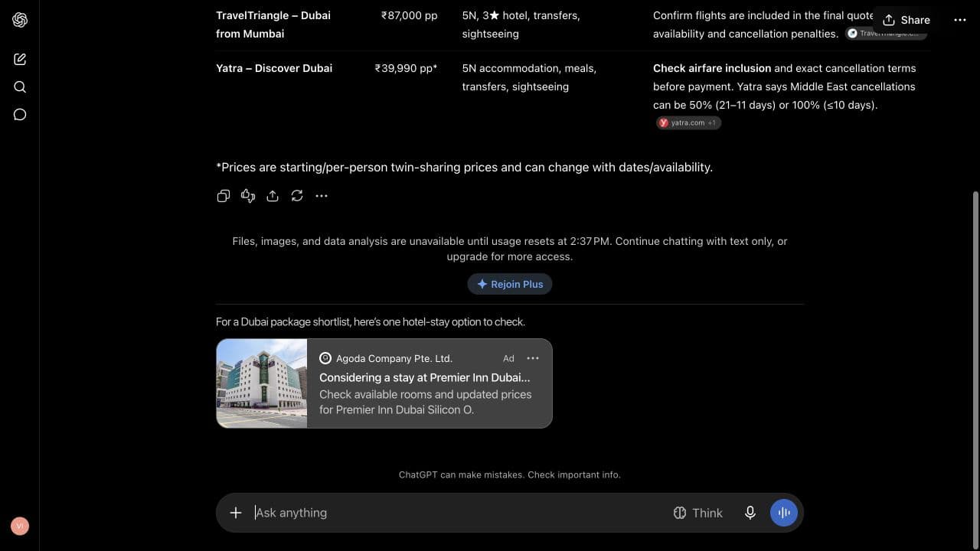Screen dimensions: 980x551
Task: Click the '5N, 3★ hotel, transfers' cell
Action: [x=521, y=24]
